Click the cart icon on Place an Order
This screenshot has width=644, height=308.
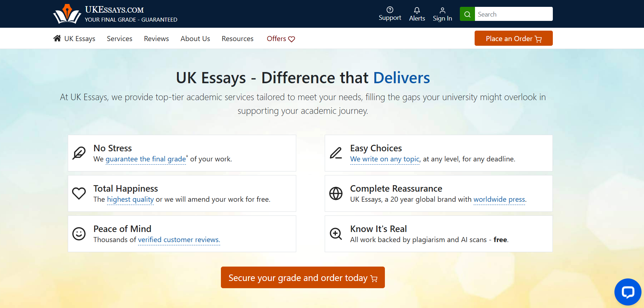coord(538,39)
